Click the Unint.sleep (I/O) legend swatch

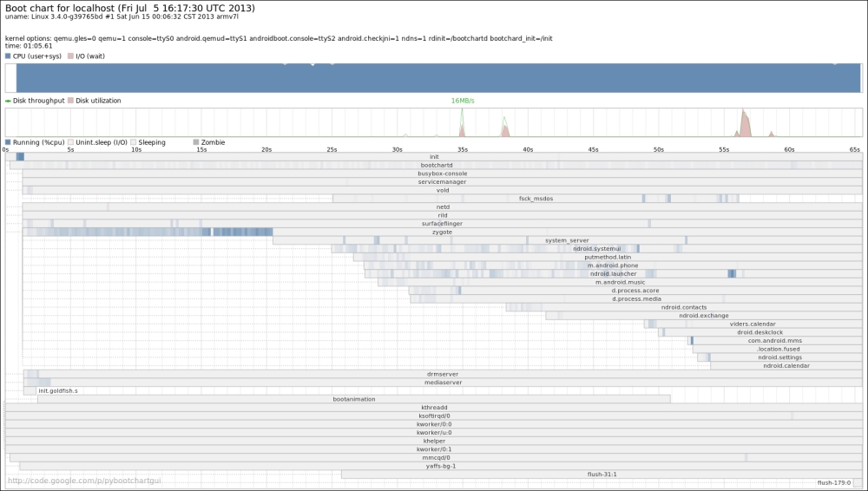pos(70,142)
